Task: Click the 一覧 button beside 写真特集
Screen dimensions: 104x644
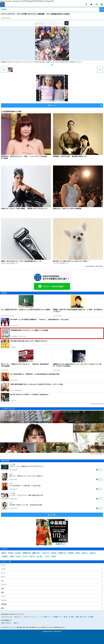Action: (101, 10)
